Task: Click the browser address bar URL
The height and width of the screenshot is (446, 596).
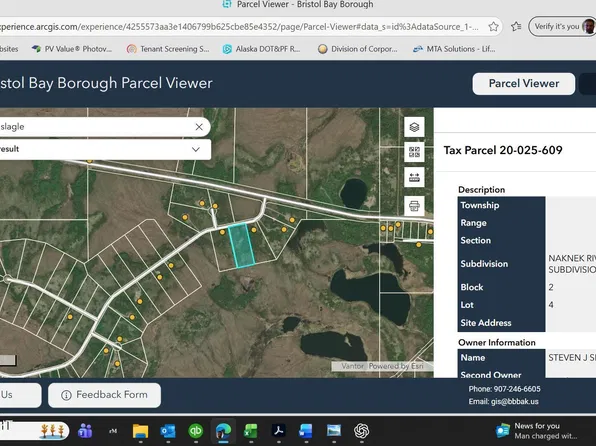Action: coord(239,27)
